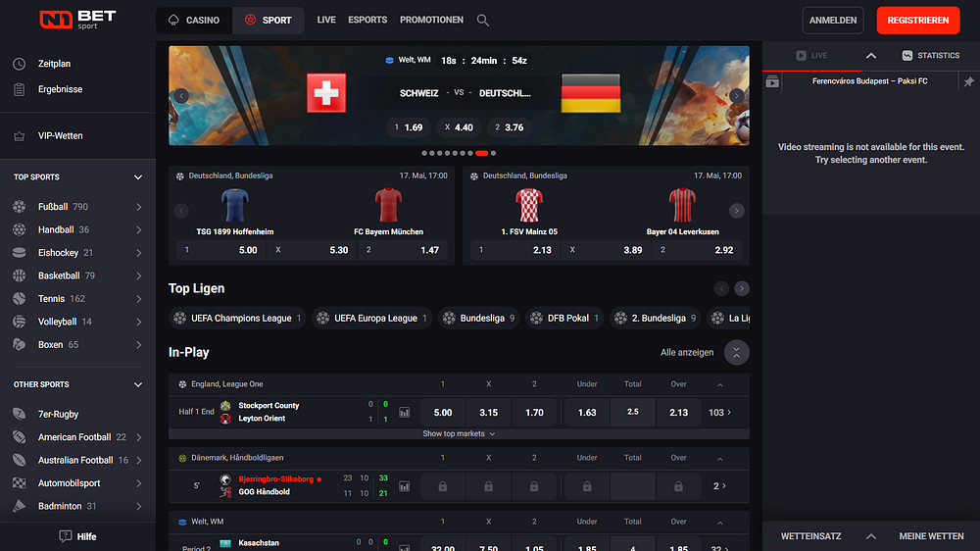Screen dimensions: 980x551
Task: Click next arrow on the banner carousel
Action: pyautogui.click(x=737, y=96)
